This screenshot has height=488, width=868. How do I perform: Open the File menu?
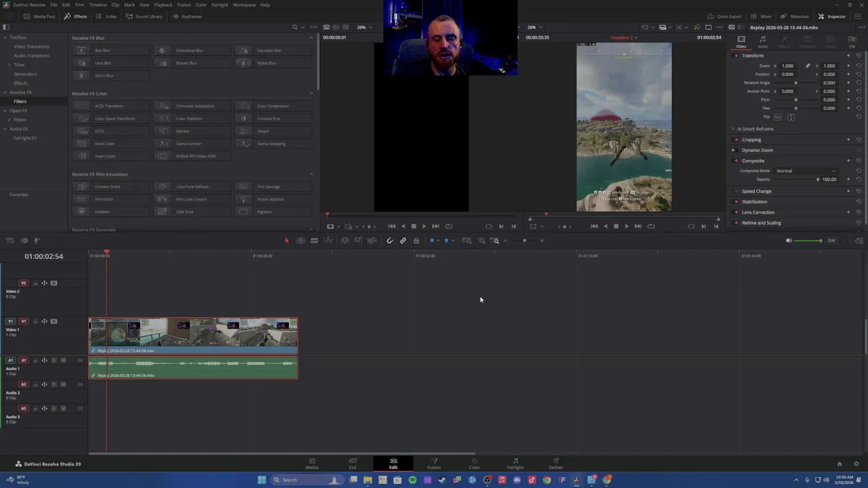(54, 5)
